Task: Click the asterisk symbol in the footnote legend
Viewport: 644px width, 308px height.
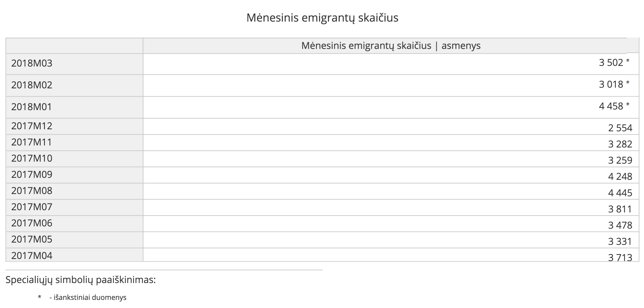Action: click(39, 297)
